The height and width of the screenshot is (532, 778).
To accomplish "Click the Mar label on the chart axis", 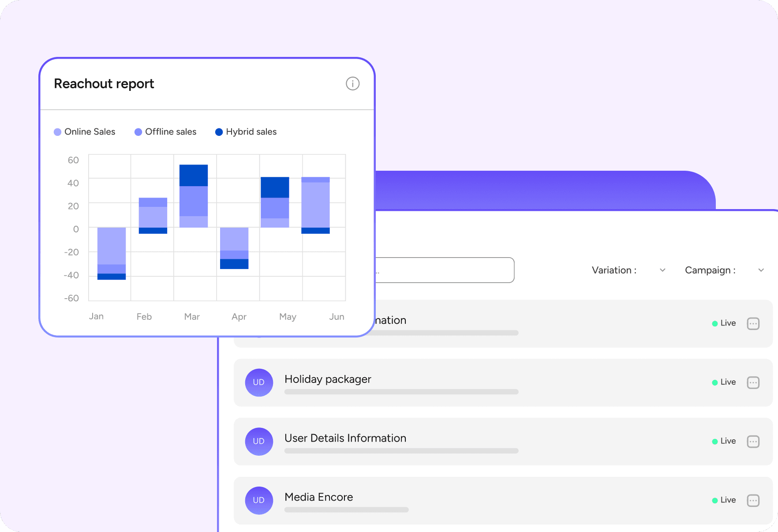I will point(192,317).
